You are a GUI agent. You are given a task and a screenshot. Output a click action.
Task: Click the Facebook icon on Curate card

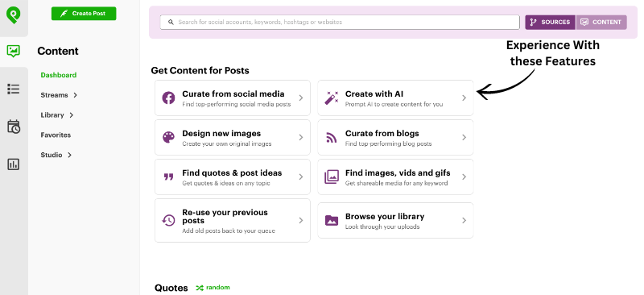click(168, 98)
